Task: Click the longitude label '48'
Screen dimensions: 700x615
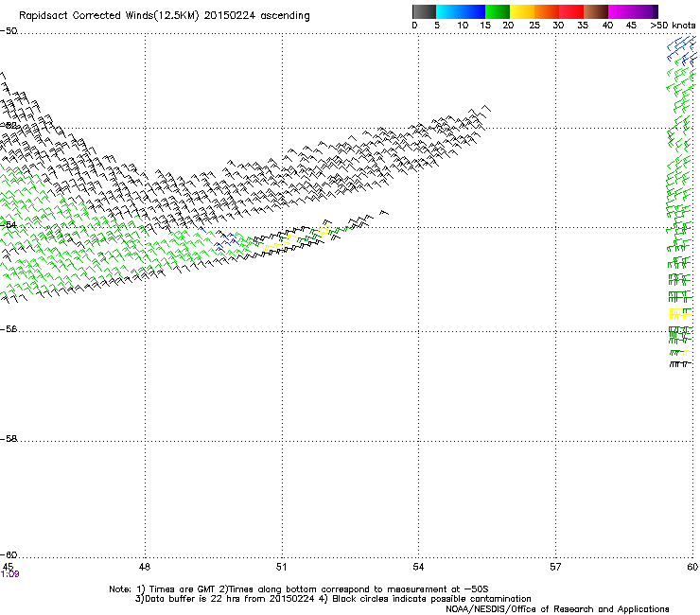Action: click(145, 567)
